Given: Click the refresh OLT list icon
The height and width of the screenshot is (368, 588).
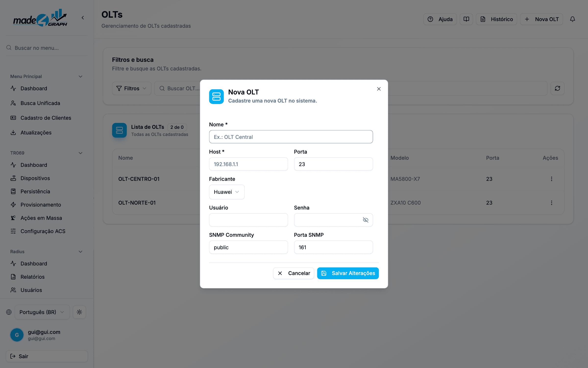Looking at the screenshot, I should [557, 88].
